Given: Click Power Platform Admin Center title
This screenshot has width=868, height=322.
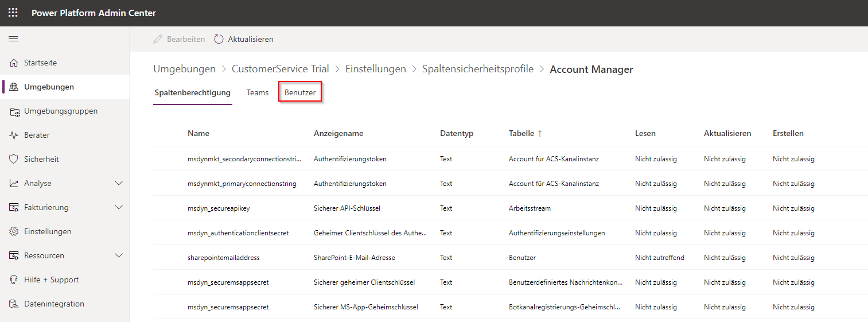Looking at the screenshot, I should (94, 13).
